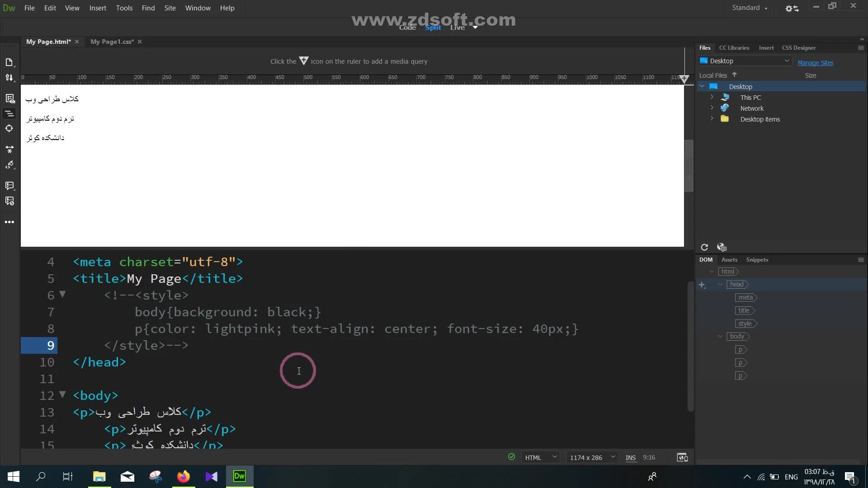Click the File Management arrows icon
Screen dimensions: 868x488
tap(9, 78)
